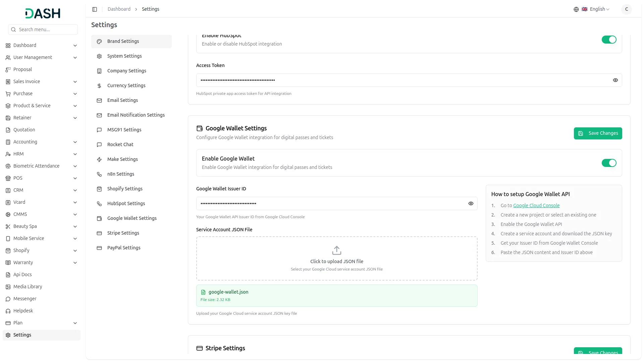The height and width of the screenshot is (362, 644).
Task: Open Rocket Chat settings
Action: [x=120, y=144]
